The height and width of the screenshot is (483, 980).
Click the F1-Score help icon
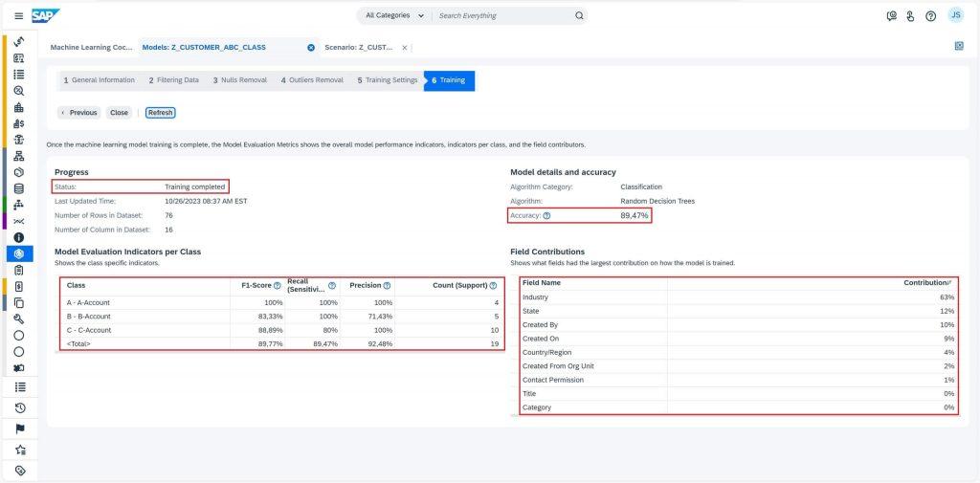pos(277,286)
